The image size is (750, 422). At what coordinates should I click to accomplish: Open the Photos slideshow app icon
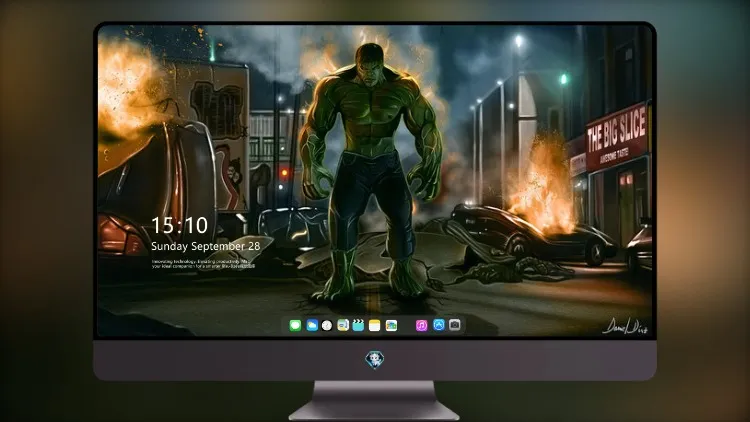pyautogui.click(x=391, y=326)
